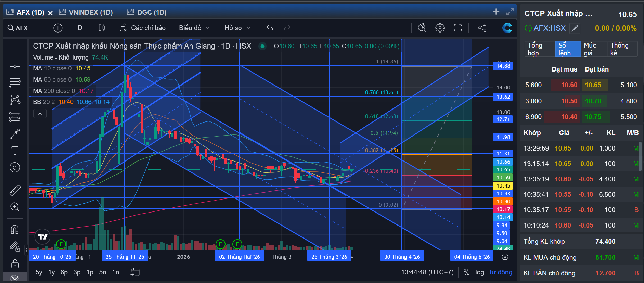
Task: Click the yellow 10.45 price label
Action: coord(503,185)
